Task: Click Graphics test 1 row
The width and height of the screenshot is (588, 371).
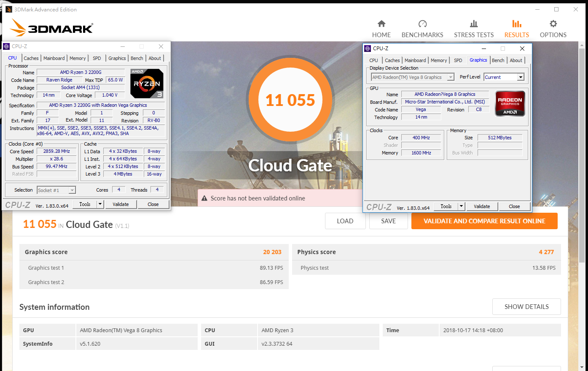Action: click(x=154, y=268)
